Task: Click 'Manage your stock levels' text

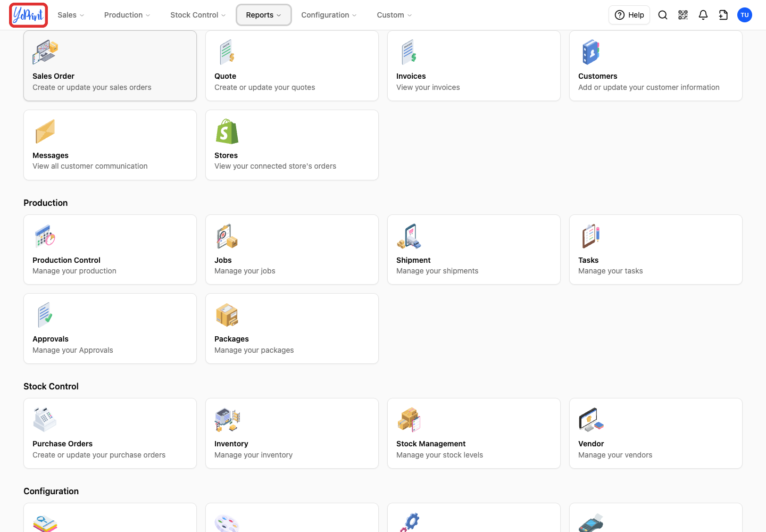Action: 439,455
